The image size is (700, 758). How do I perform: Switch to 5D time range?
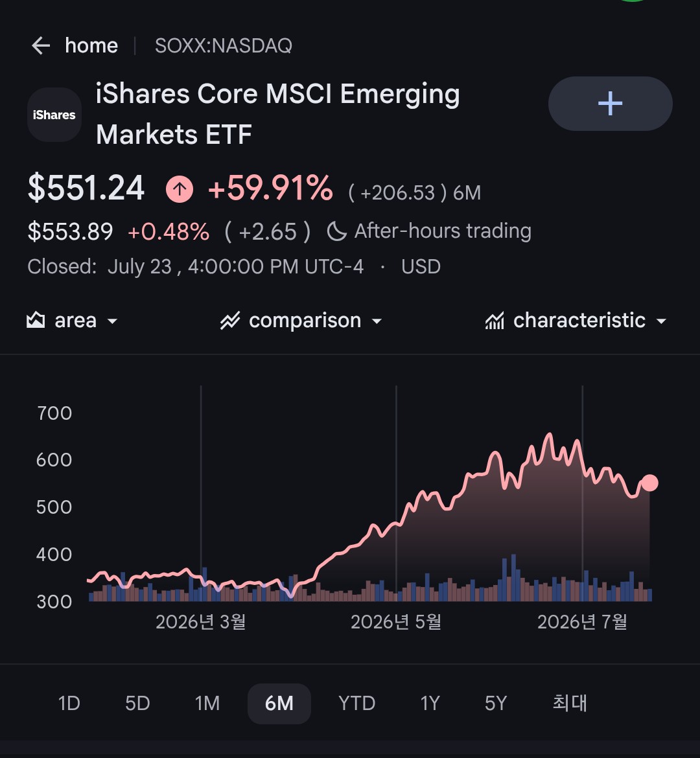(137, 704)
